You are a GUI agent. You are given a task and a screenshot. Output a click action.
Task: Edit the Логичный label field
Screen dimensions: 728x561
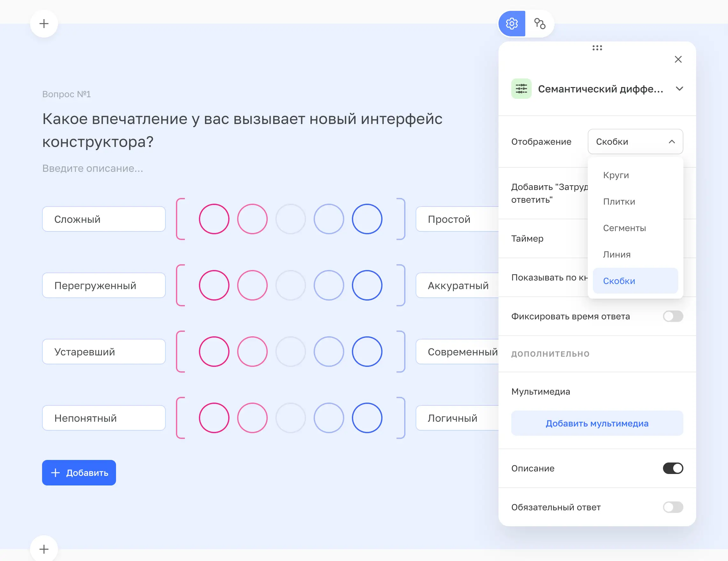pos(457,418)
